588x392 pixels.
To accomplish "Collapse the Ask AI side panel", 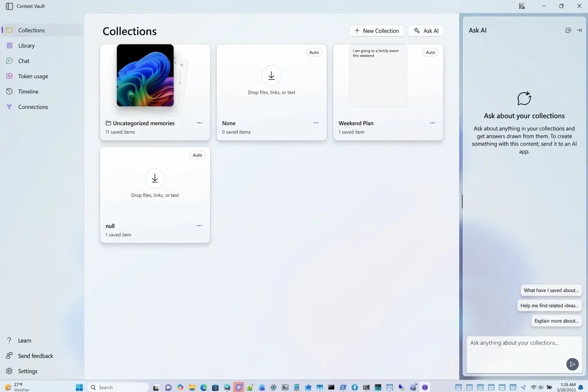I will pos(579,30).
